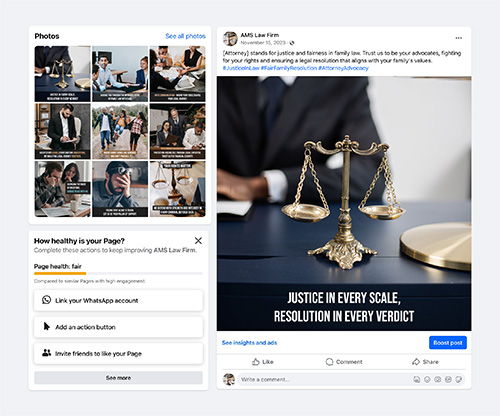Open the AMS Law Firm profile picture
Screen dimensions: 500x416
pos(230,39)
